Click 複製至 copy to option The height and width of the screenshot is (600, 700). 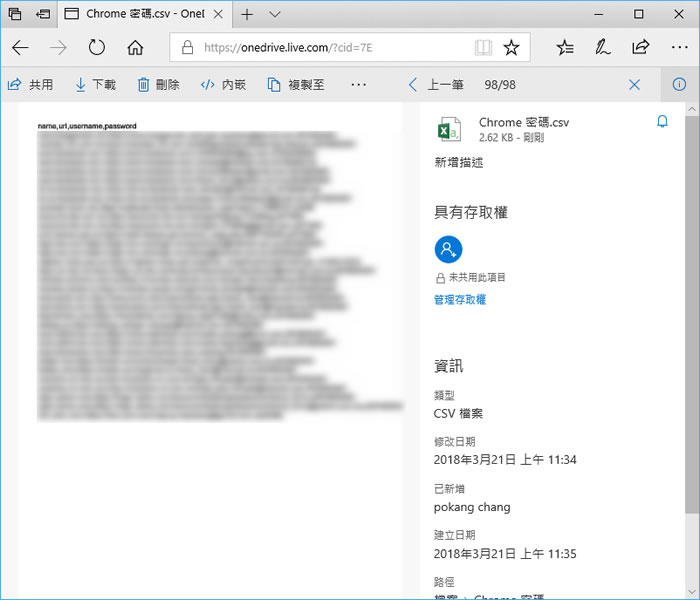tap(296, 84)
